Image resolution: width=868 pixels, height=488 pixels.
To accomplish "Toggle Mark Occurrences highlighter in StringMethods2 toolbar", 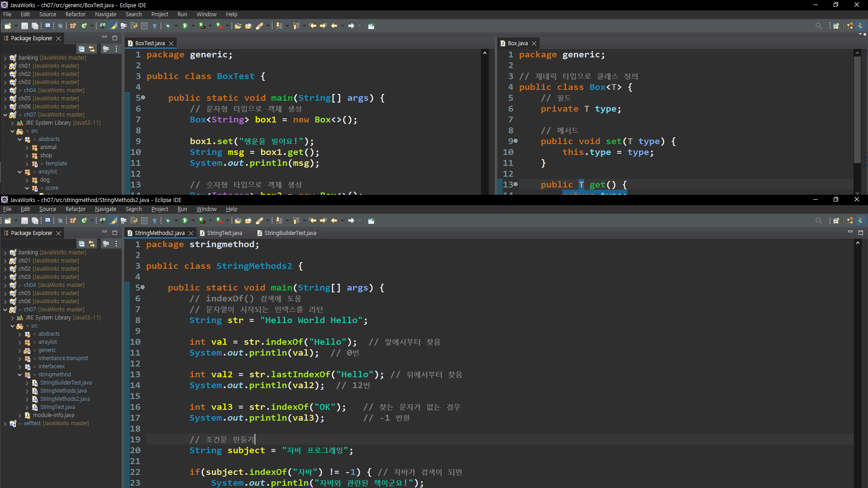I will 113,221.
